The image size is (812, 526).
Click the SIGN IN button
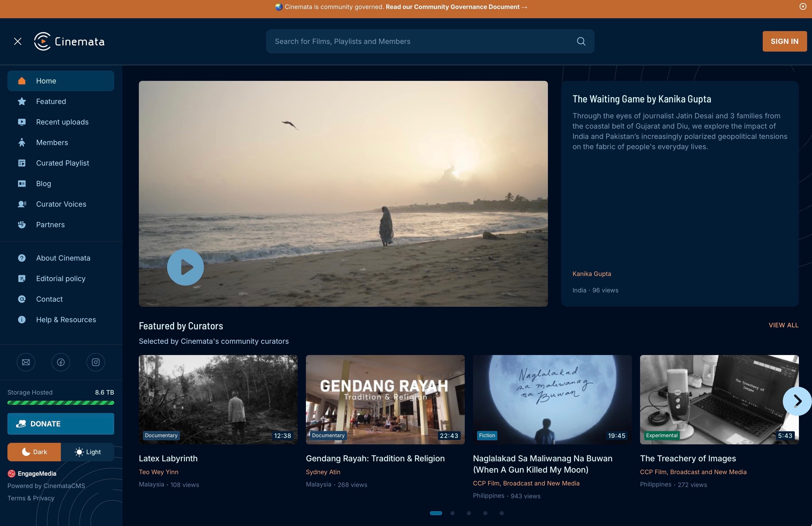point(785,41)
